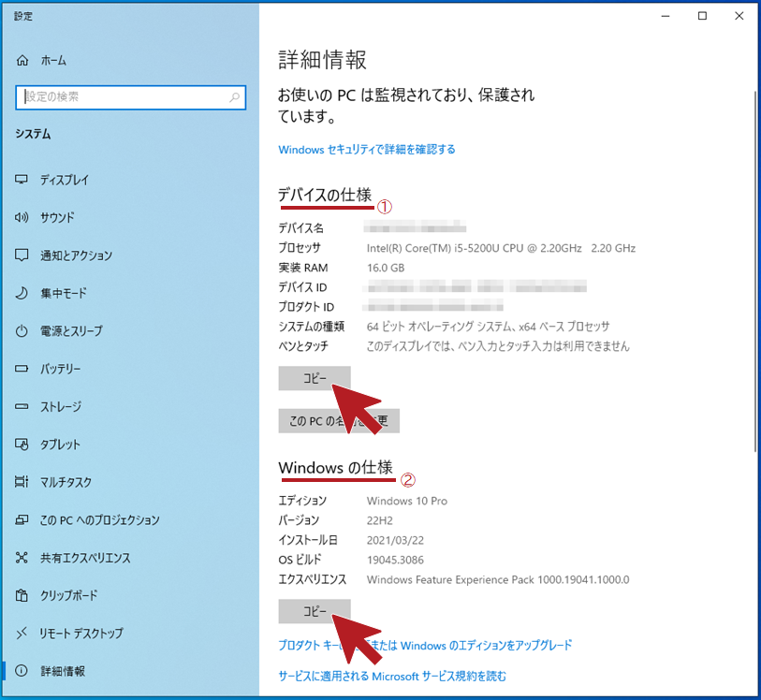Click the search magnifier icon
Image resolution: width=761 pixels, height=700 pixels.
(x=235, y=96)
